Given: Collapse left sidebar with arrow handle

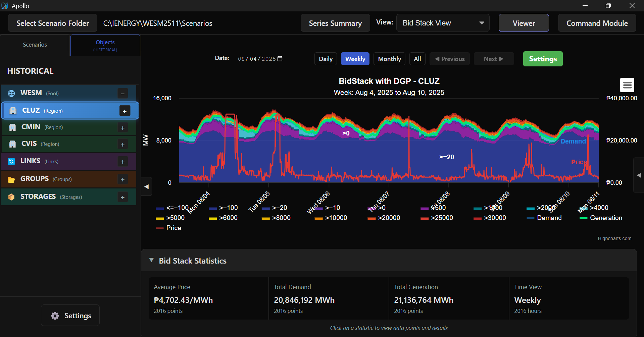Looking at the screenshot, I should pyautogui.click(x=146, y=187).
